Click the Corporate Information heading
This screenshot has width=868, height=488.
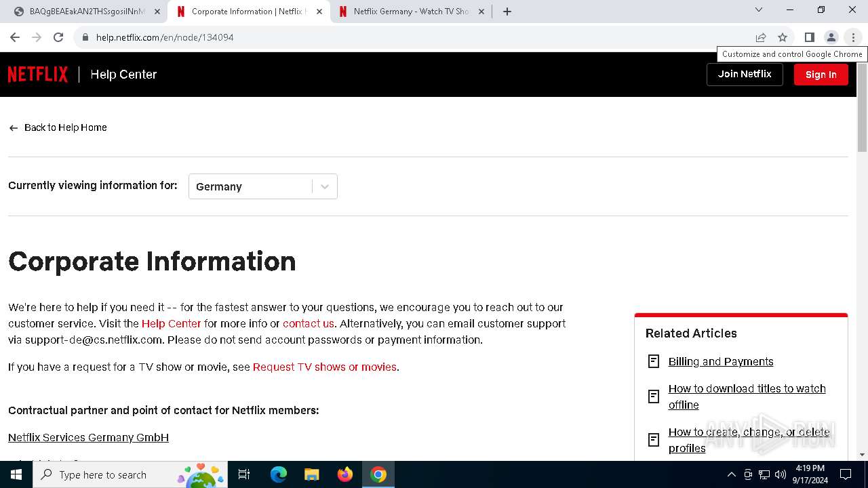coord(152,262)
